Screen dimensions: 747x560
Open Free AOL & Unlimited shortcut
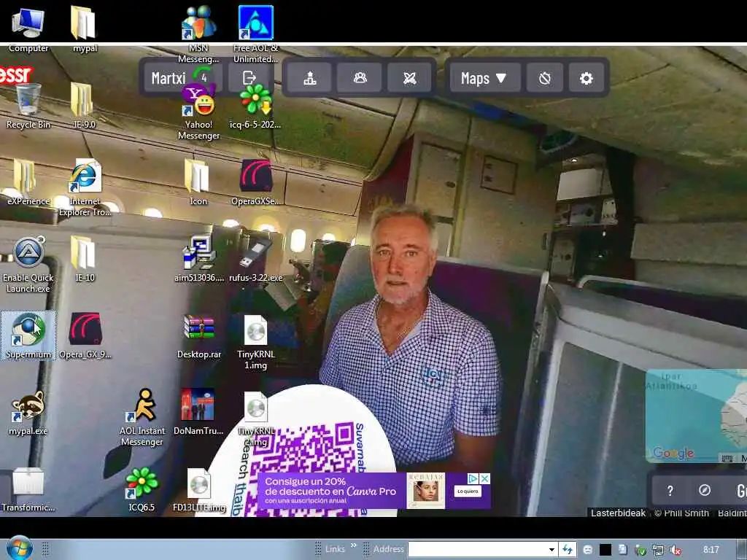pos(256,34)
